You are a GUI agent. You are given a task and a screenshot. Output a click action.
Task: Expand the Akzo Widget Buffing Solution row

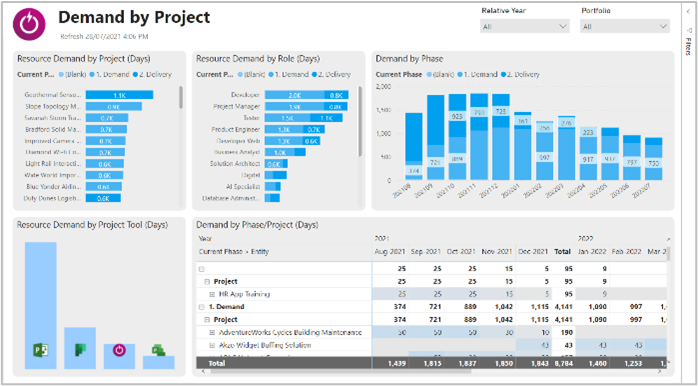click(212, 345)
